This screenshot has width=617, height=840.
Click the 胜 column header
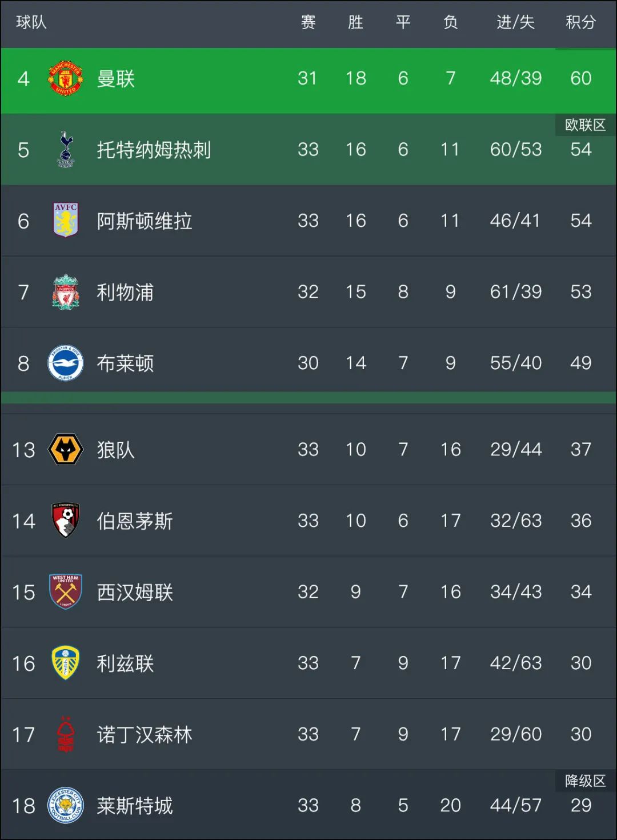[355, 22]
